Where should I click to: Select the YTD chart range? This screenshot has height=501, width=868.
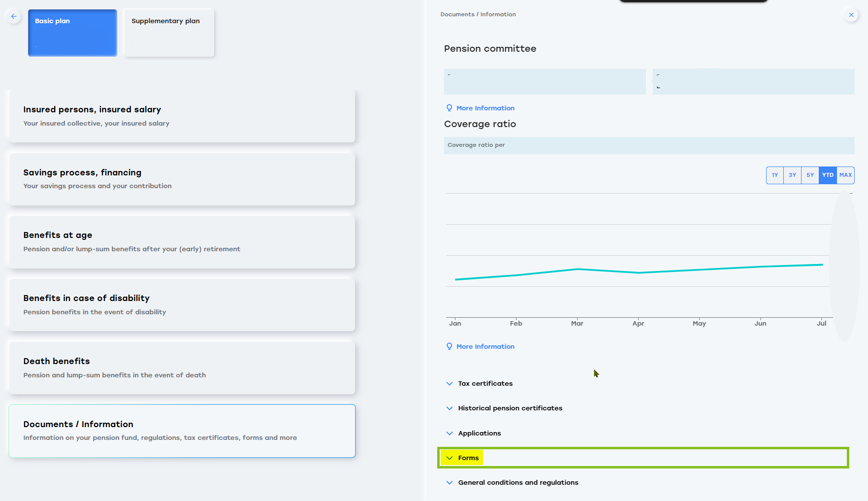(x=828, y=175)
